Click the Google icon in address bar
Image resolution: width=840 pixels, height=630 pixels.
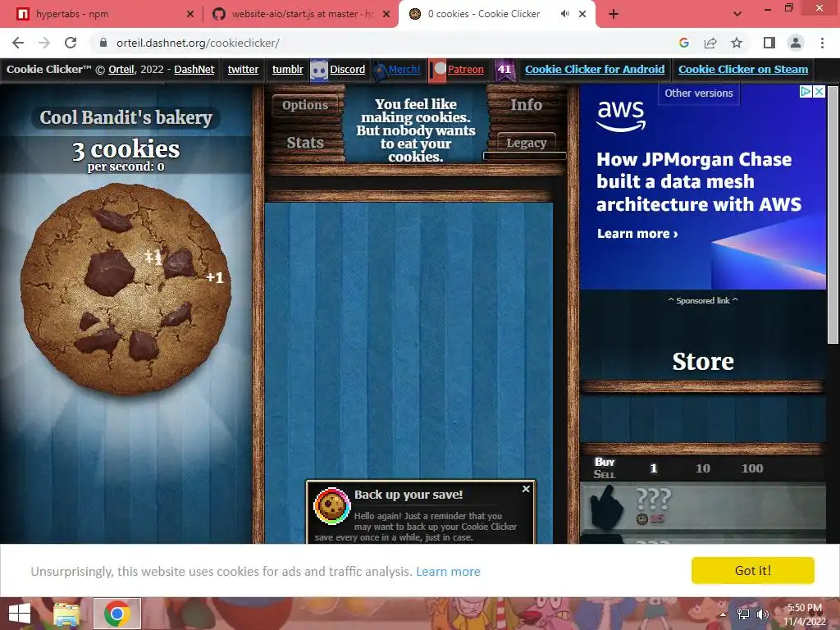684,43
